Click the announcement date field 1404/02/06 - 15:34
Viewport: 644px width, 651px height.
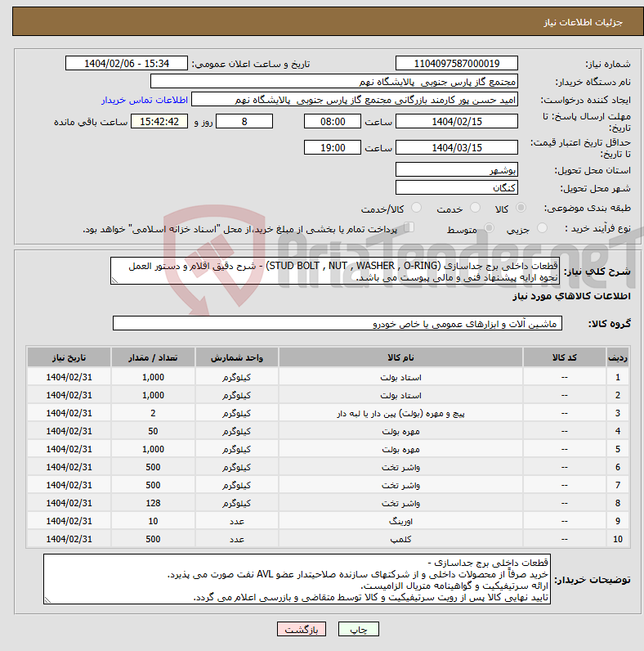tap(127, 64)
